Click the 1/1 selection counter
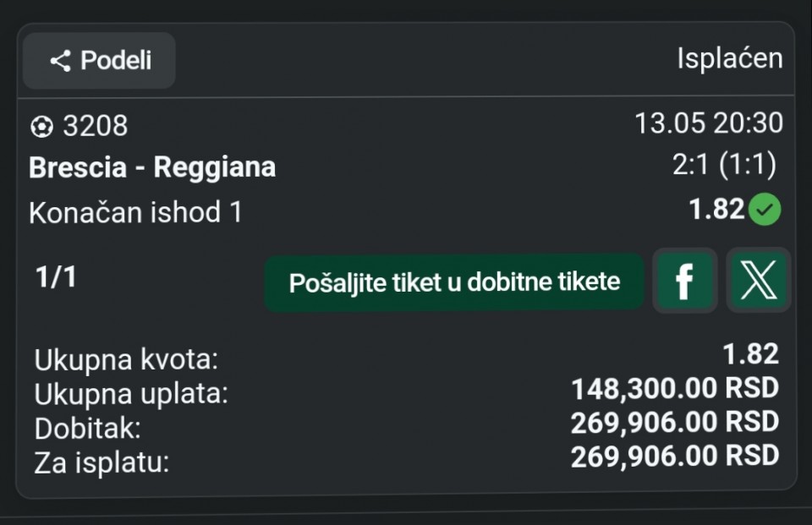This screenshot has width=812, height=525. [x=56, y=277]
